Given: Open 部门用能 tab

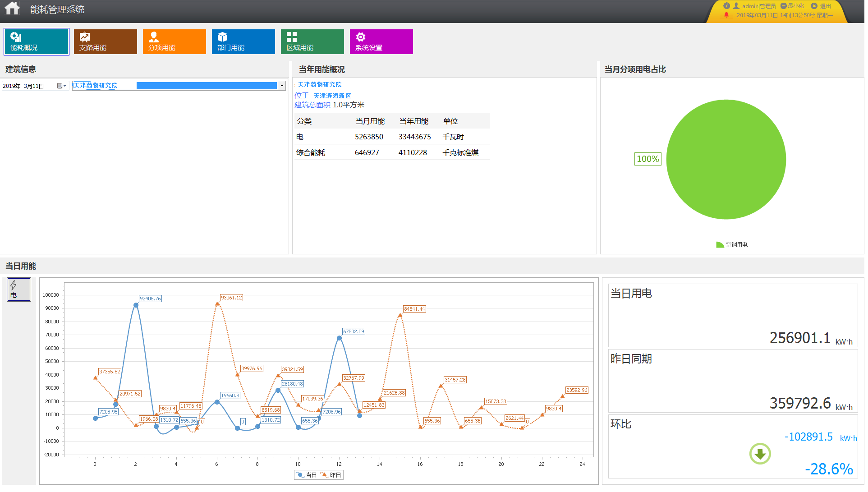Looking at the screenshot, I should pyautogui.click(x=243, y=41).
